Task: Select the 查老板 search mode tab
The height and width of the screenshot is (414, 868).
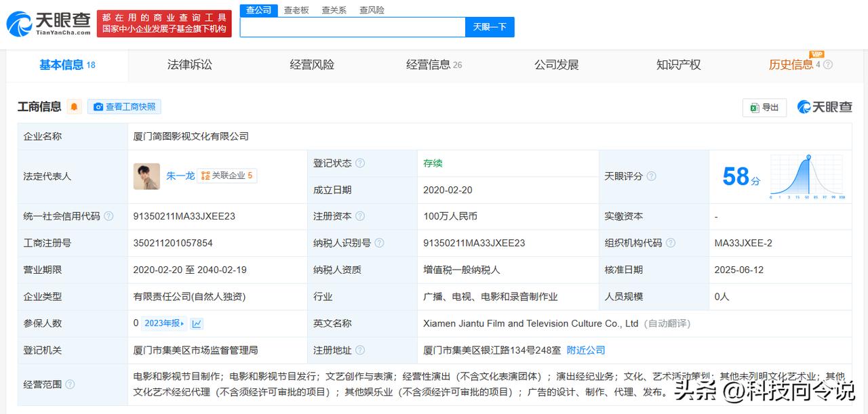Action: coord(296,10)
